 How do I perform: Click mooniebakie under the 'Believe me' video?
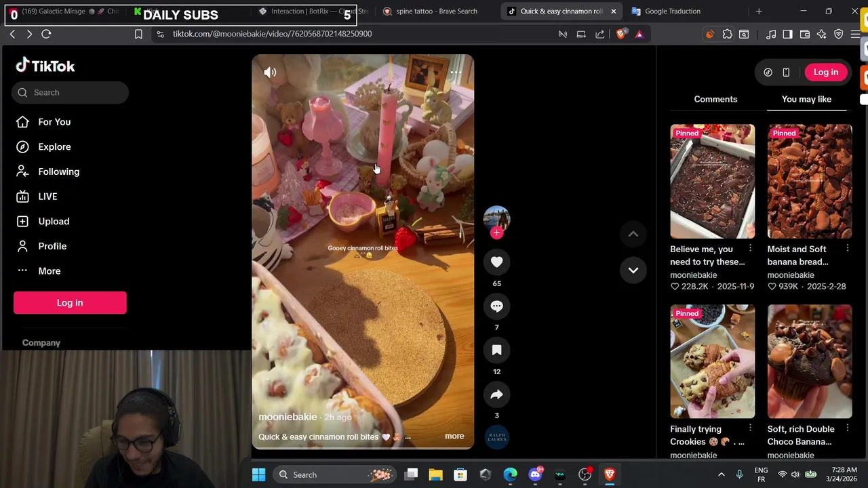pyautogui.click(x=693, y=275)
